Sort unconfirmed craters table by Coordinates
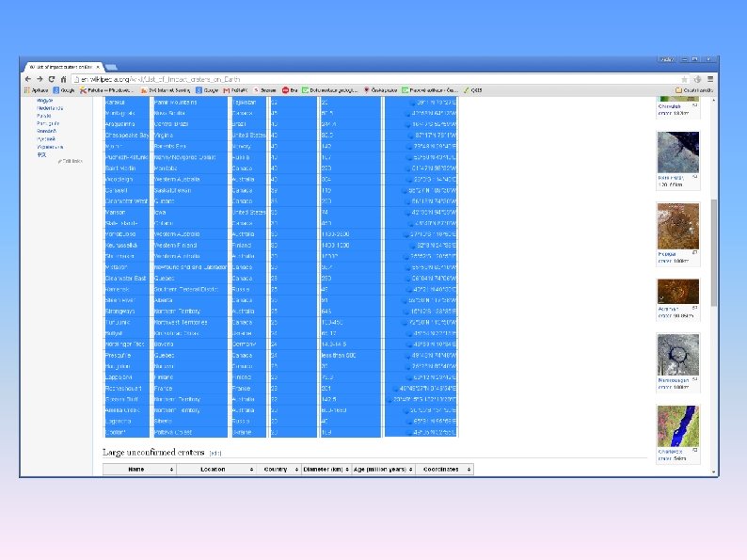This screenshot has height=560, width=747. point(444,470)
